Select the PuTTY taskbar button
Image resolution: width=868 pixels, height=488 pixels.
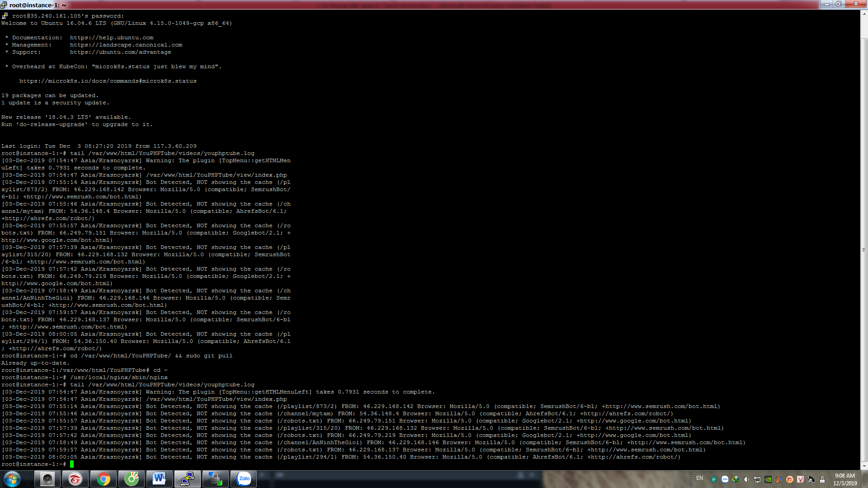click(187, 479)
